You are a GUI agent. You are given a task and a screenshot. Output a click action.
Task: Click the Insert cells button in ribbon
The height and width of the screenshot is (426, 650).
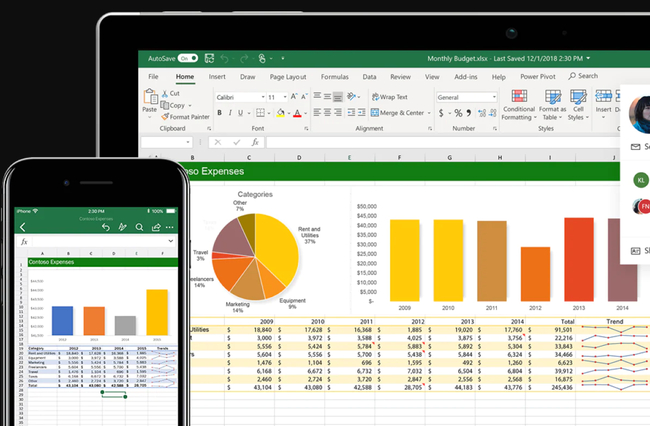click(603, 101)
